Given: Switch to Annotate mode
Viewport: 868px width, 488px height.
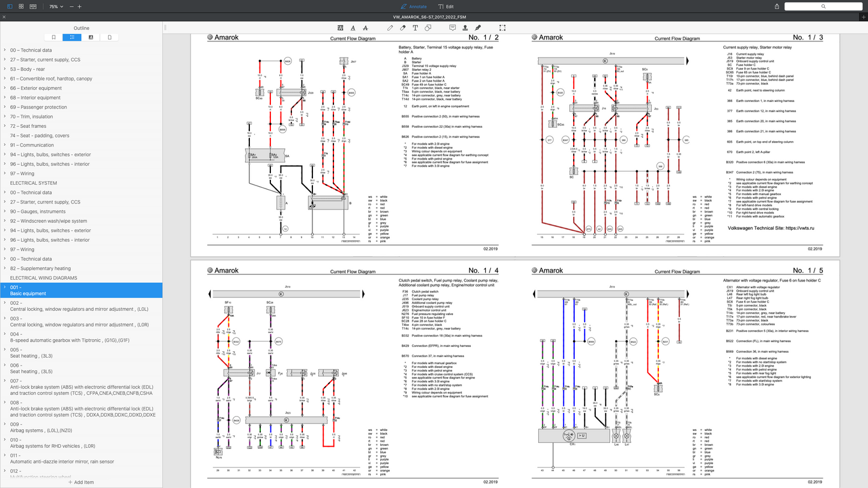Looking at the screenshot, I should point(413,7).
